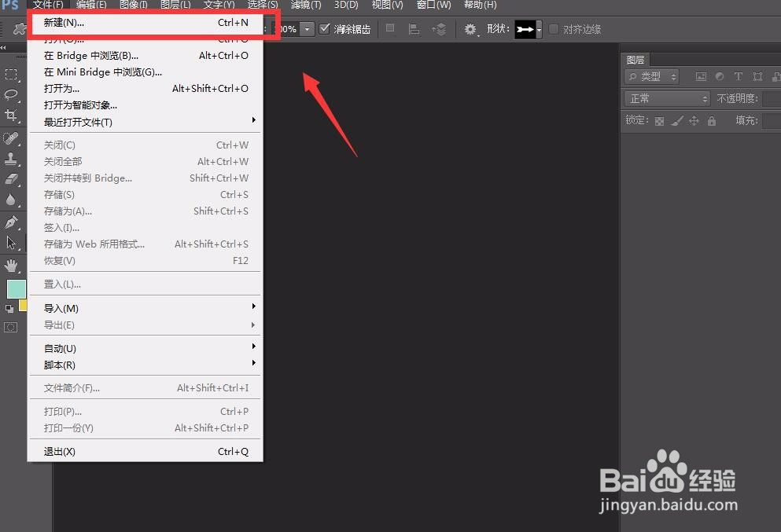Choose 退出(X) to quit
Image resolution: width=781 pixels, height=532 pixels.
(146, 451)
